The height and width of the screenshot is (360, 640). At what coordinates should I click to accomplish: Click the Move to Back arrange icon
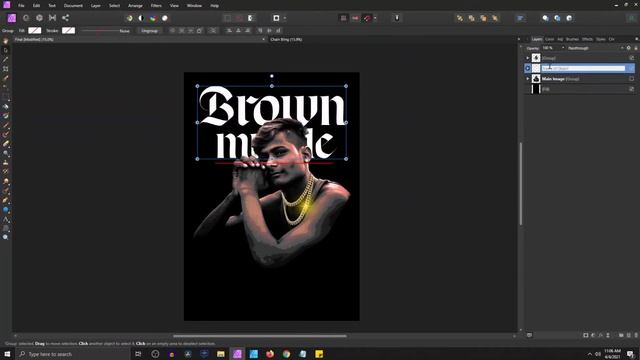point(460,18)
